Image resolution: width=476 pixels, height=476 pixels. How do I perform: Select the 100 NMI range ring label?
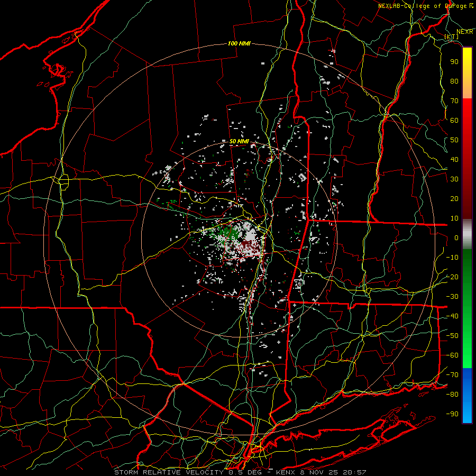[x=239, y=43]
